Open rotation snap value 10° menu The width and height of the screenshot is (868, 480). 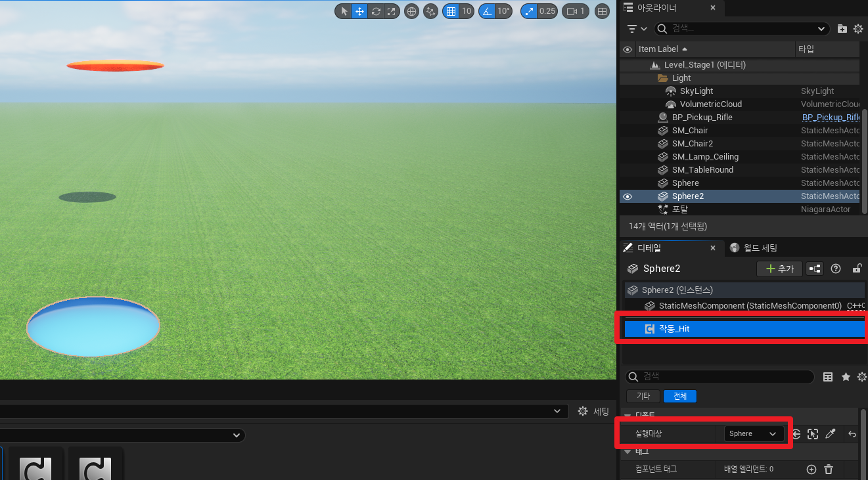(x=503, y=11)
